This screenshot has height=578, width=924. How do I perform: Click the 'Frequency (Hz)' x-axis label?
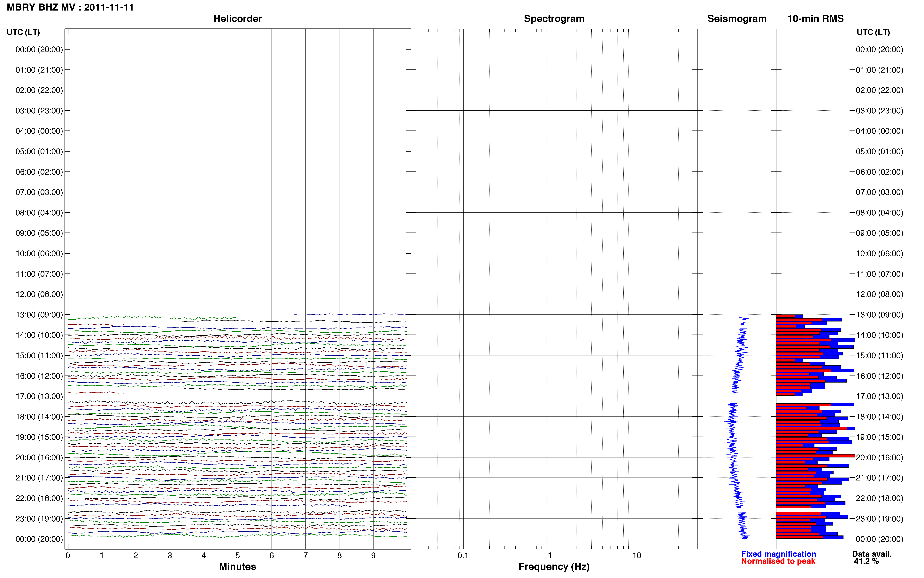[x=554, y=566]
